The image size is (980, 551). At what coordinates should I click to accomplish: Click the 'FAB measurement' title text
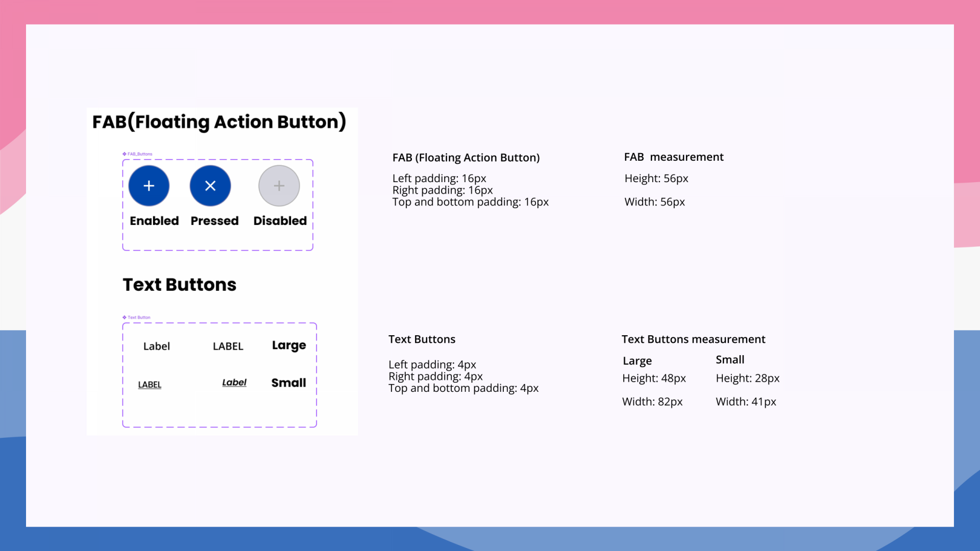673,157
